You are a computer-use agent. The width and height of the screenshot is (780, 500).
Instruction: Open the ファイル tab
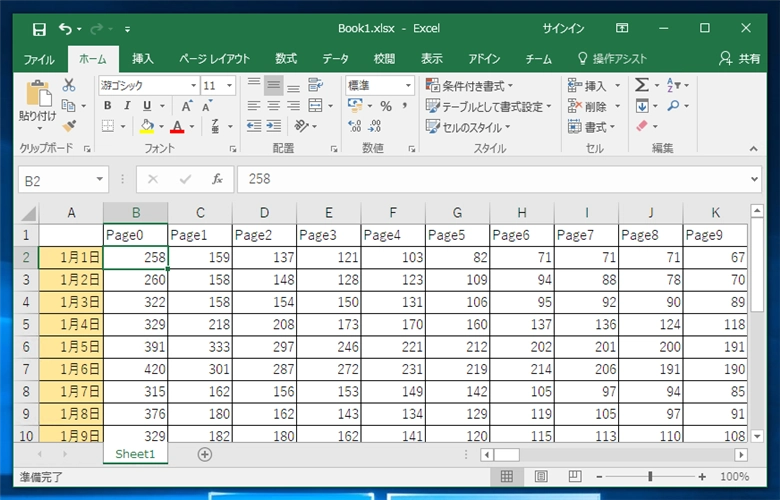tap(39, 59)
